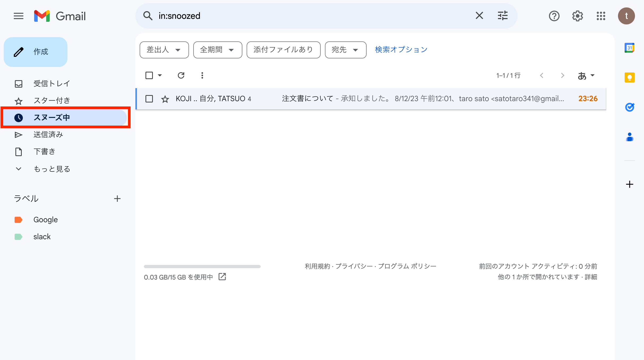Click 利用規約 terms link
The width and height of the screenshot is (644, 360).
(317, 266)
